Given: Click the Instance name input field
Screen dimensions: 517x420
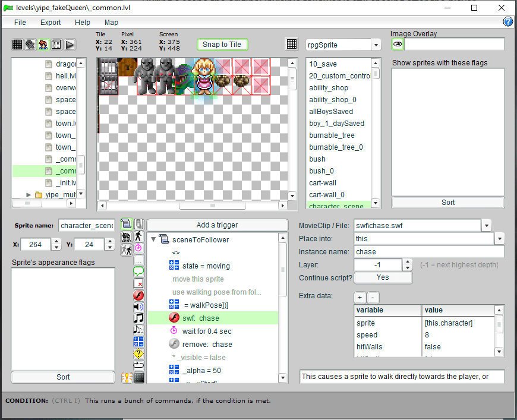Looking at the screenshot, I should (429, 252).
